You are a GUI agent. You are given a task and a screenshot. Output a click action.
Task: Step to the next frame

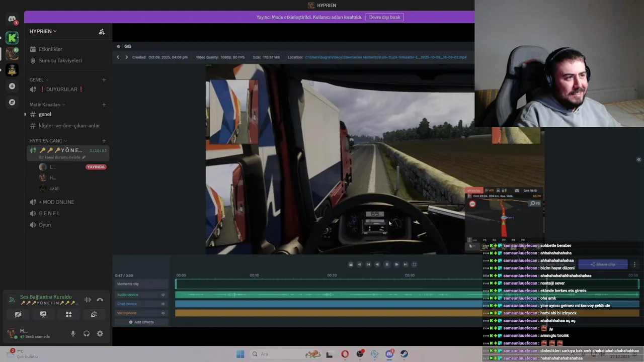click(x=396, y=264)
